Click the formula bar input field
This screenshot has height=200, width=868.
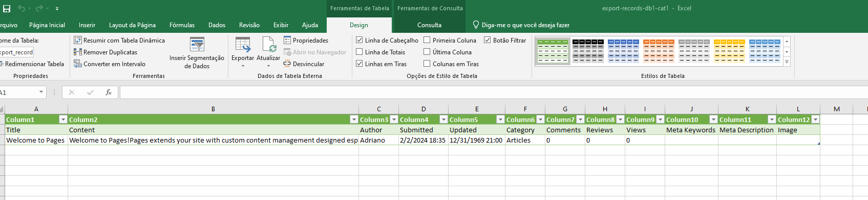point(493,92)
